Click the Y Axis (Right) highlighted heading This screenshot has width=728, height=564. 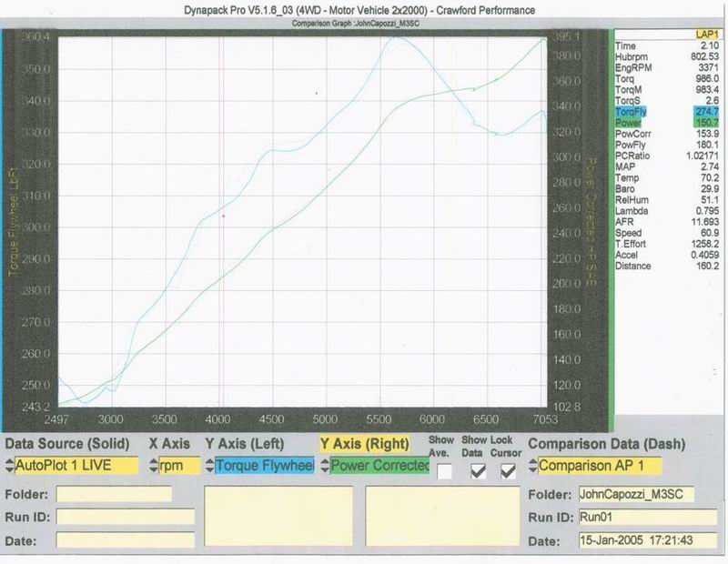click(x=365, y=444)
